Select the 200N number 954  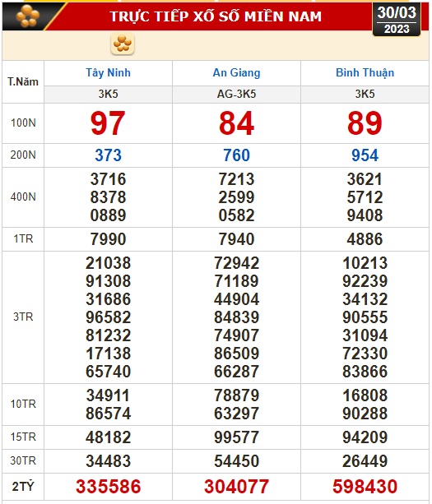[365, 155]
